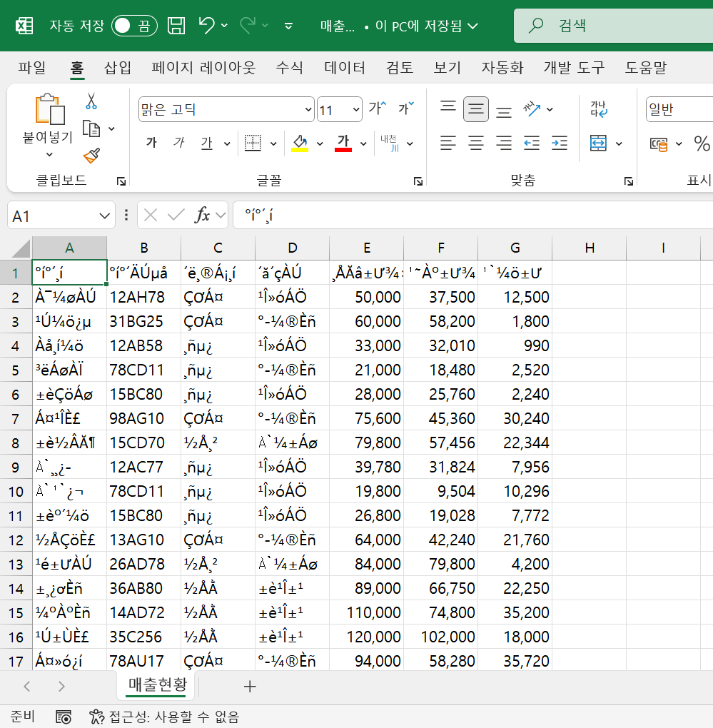Image resolution: width=713 pixels, height=728 pixels.
Task: Click the Merge and Center icon
Action: coord(598,143)
